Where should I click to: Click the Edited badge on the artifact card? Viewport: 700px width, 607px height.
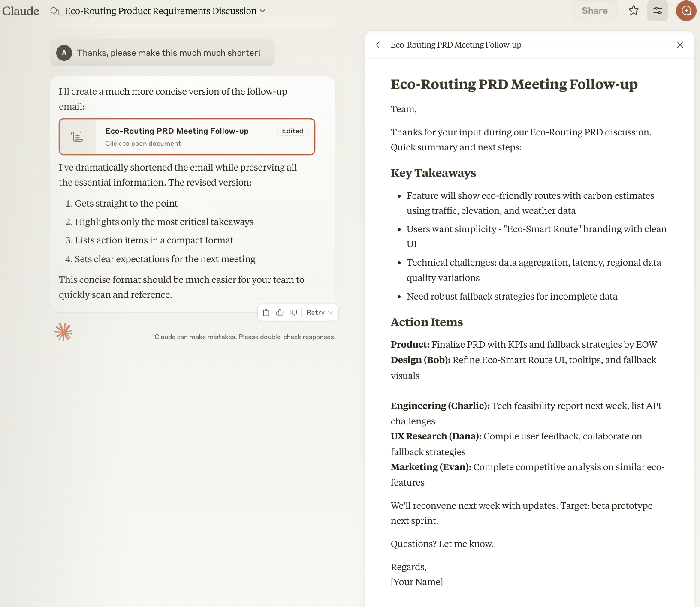point(292,131)
